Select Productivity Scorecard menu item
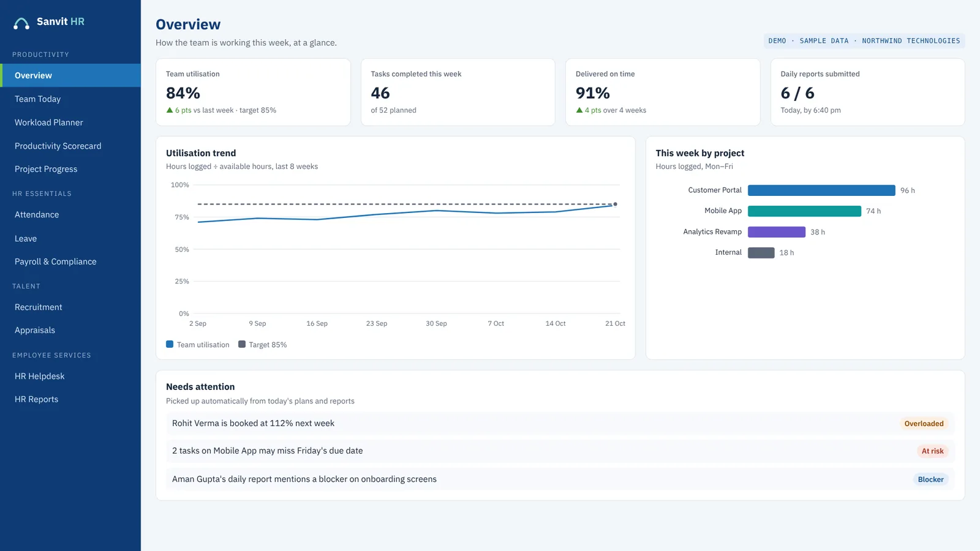980x551 pixels. (x=70, y=146)
